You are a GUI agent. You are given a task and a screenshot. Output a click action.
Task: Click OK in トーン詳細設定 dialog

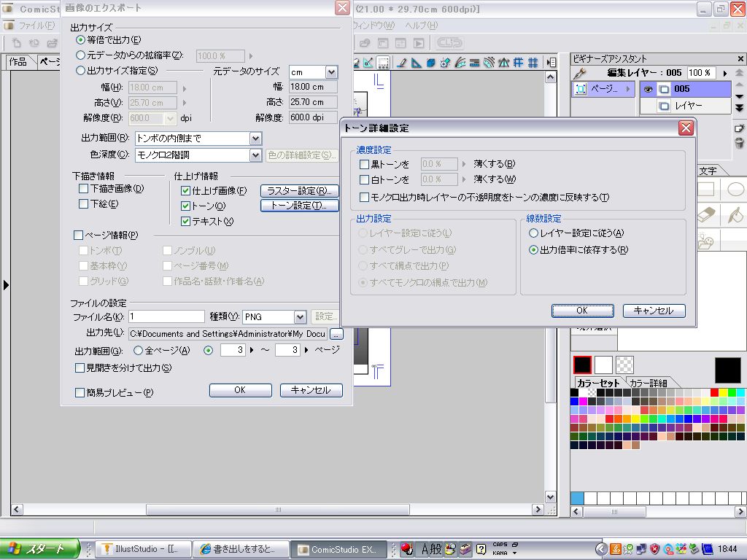[x=581, y=311]
